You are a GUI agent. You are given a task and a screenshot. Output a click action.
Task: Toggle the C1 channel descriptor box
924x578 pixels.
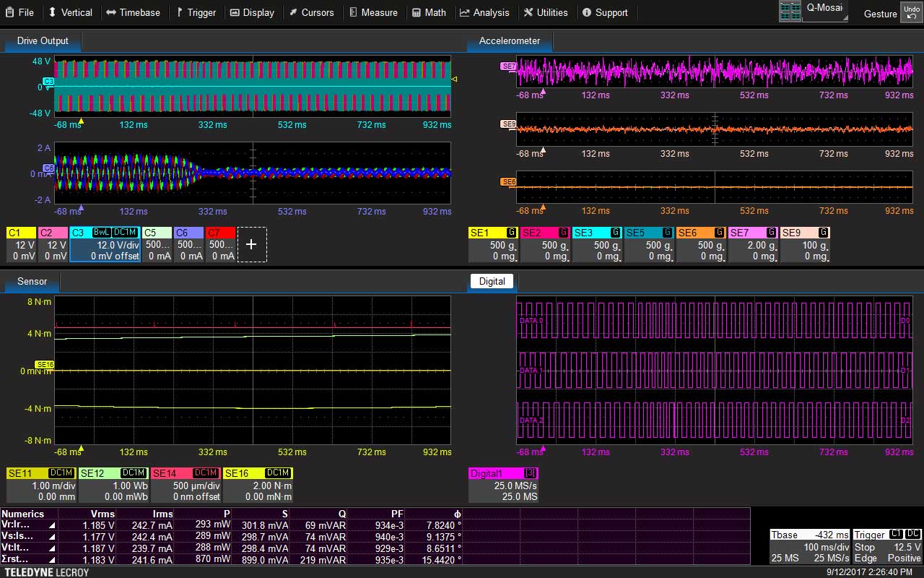point(21,244)
